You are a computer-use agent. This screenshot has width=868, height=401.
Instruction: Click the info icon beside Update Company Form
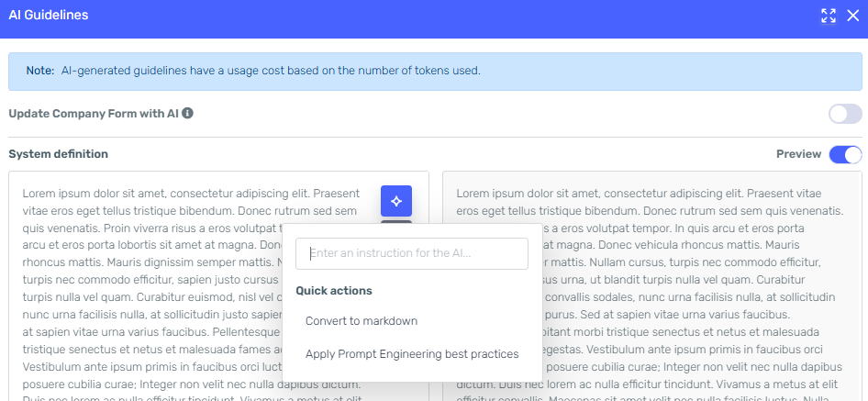188,114
